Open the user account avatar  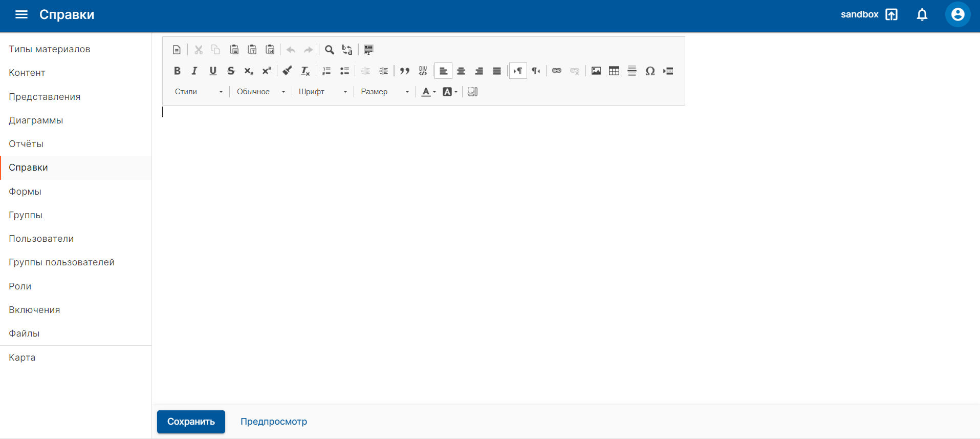(x=957, y=14)
